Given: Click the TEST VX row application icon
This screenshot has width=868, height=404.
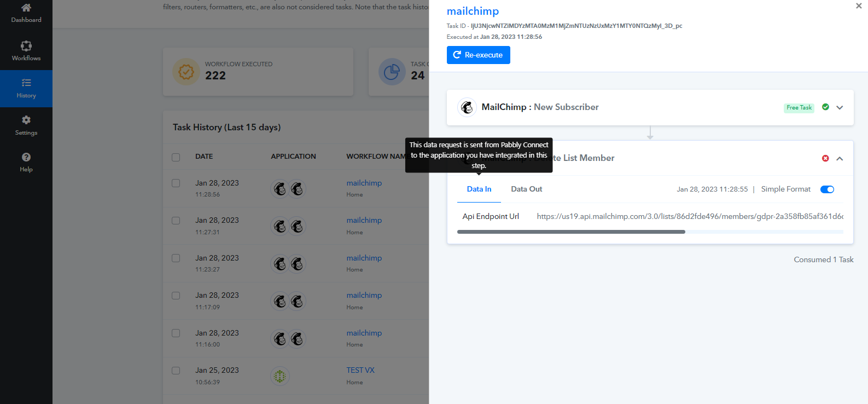Looking at the screenshot, I should click(x=280, y=376).
